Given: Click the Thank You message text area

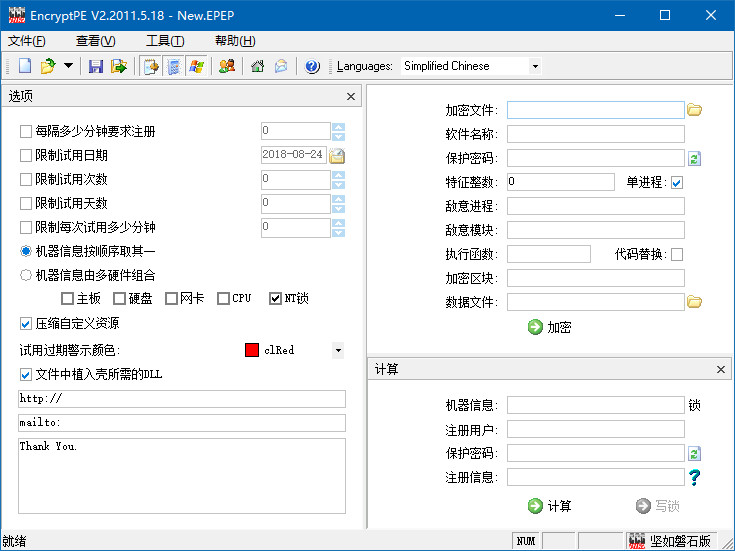Looking at the screenshot, I should click(x=182, y=476).
